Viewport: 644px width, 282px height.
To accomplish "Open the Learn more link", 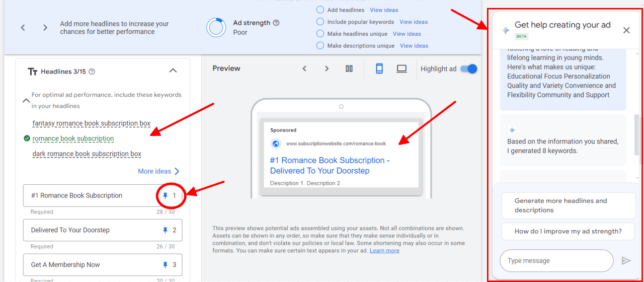I will click(x=385, y=251).
